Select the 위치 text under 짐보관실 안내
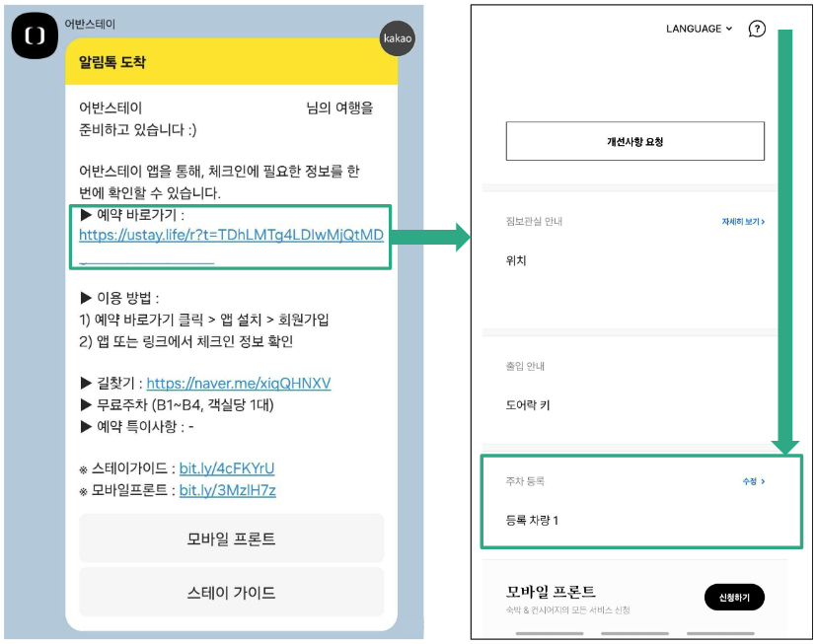 516,260
